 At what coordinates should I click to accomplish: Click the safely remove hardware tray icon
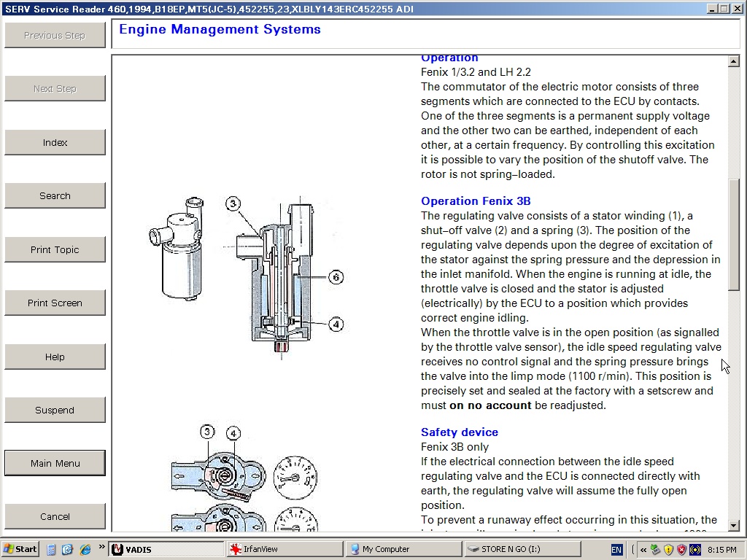pyautogui.click(x=656, y=550)
